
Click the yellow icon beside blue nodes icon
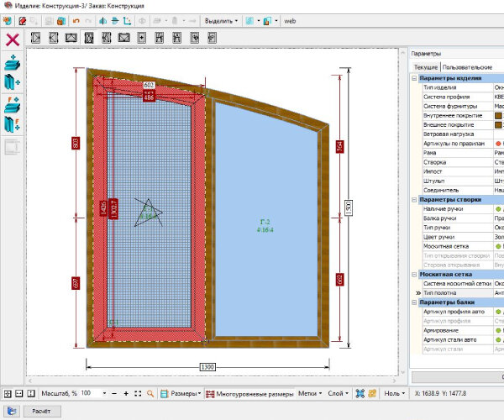372,394
